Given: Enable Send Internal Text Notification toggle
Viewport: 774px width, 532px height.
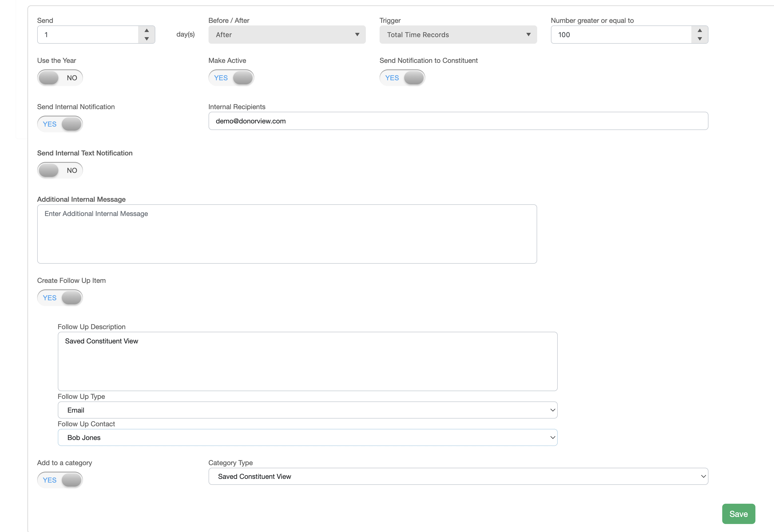Looking at the screenshot, I should [x=60, y=170].
